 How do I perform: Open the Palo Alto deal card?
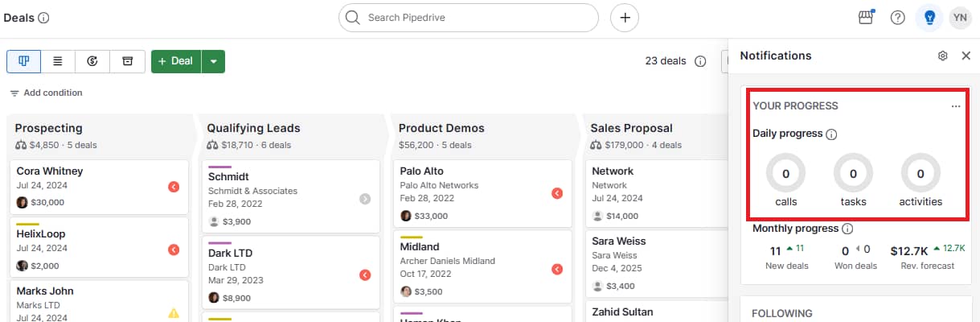tap(482, 193)
